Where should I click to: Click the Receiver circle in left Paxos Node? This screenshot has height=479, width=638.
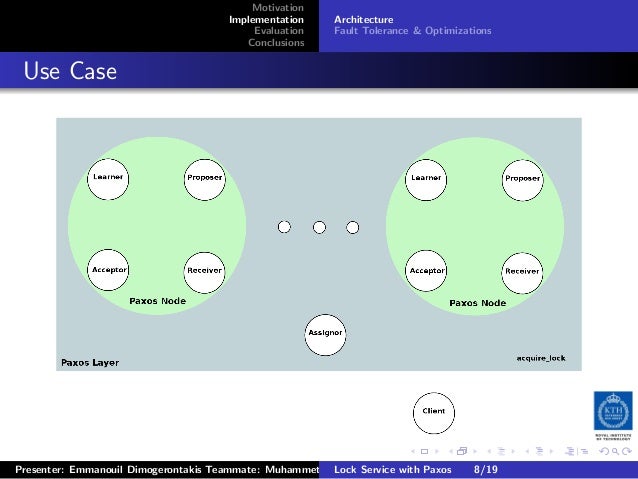coord(204,273)
